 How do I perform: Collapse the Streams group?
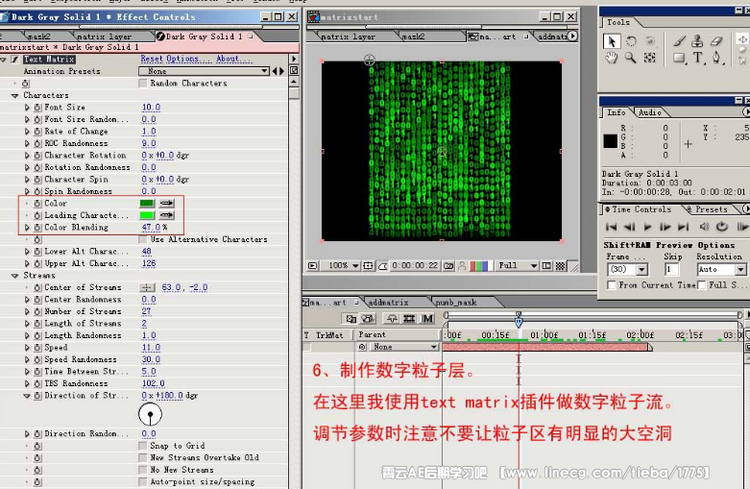[x=14, y=276]
